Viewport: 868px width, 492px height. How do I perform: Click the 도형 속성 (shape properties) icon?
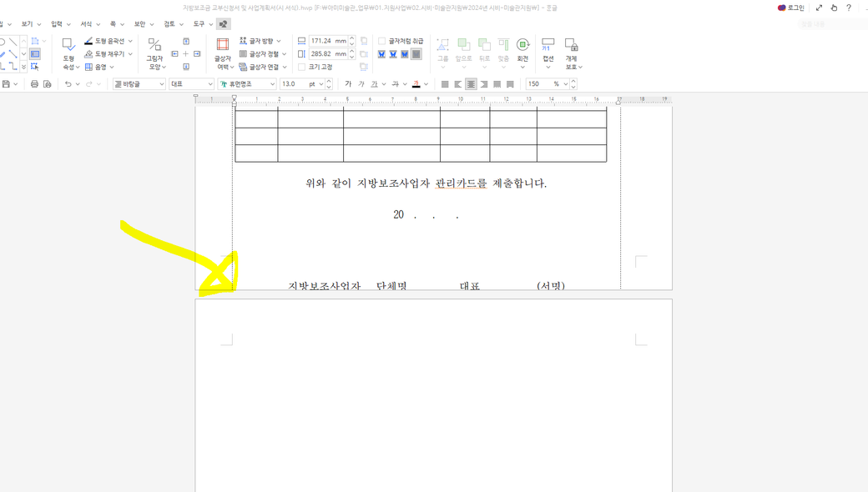(68, 49)
